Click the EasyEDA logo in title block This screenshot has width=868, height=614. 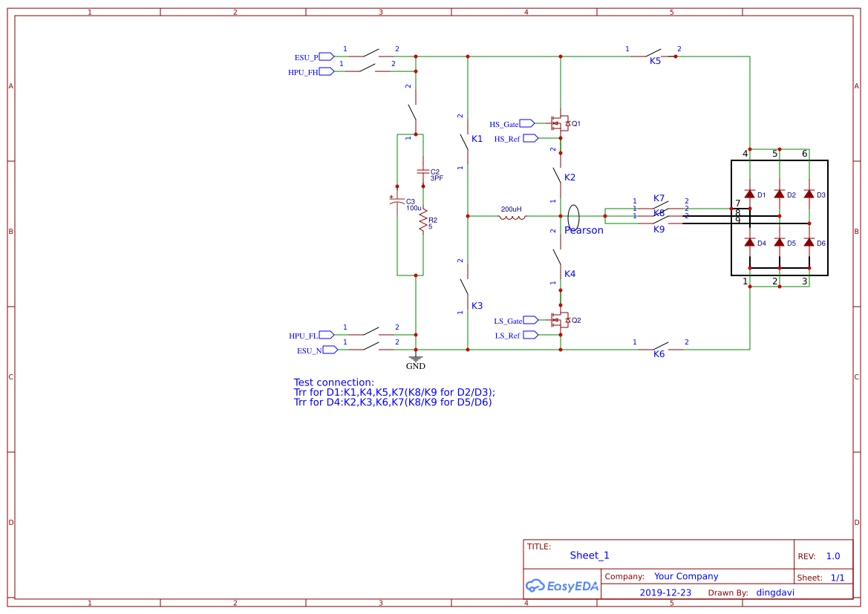click(x=562, y=585)
